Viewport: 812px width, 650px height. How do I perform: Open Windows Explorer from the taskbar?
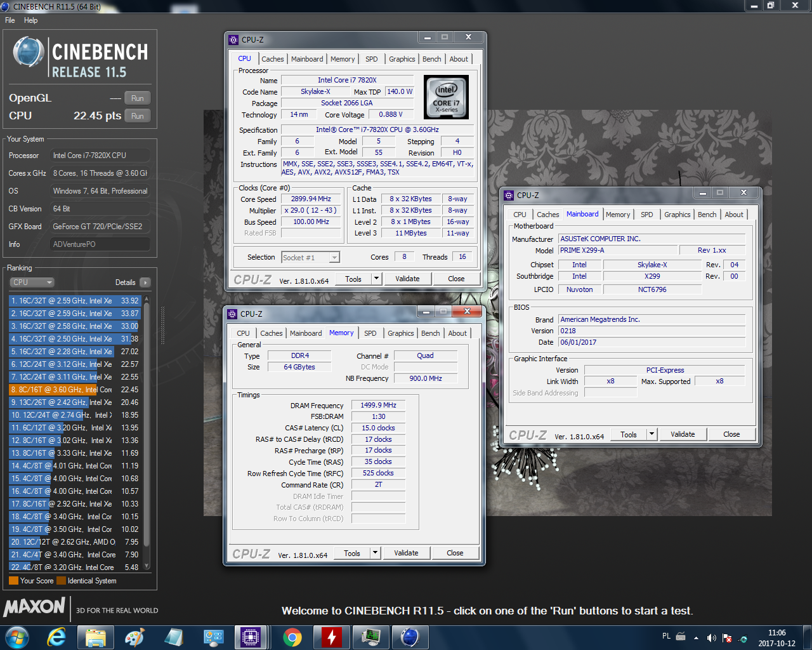pyautogui.click(x=96, y=637)
